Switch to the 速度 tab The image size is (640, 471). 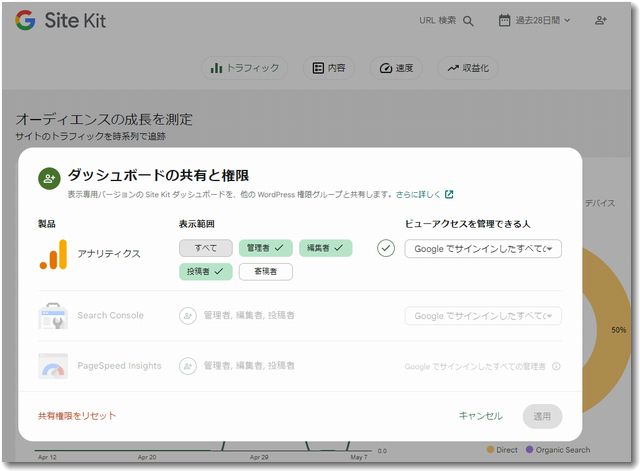tap(396, 68)
